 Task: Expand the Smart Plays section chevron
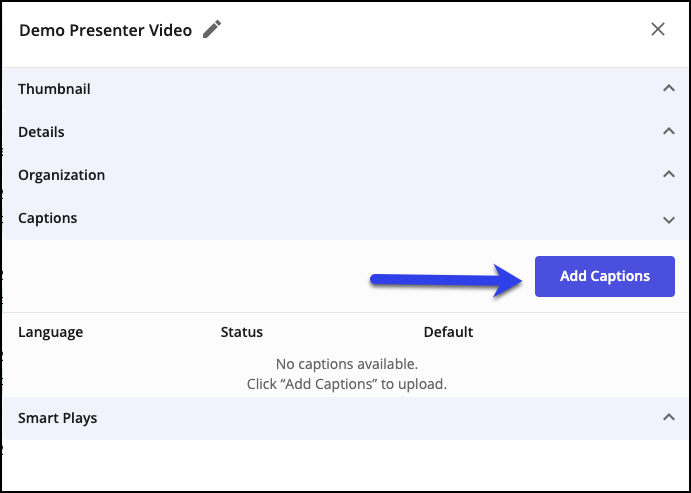pos(669,417)
